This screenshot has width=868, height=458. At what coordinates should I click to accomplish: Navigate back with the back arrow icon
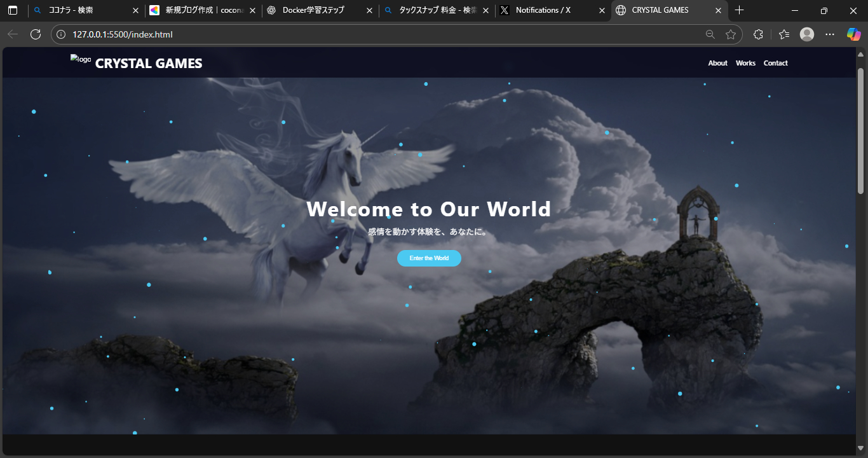pos(13,34)
